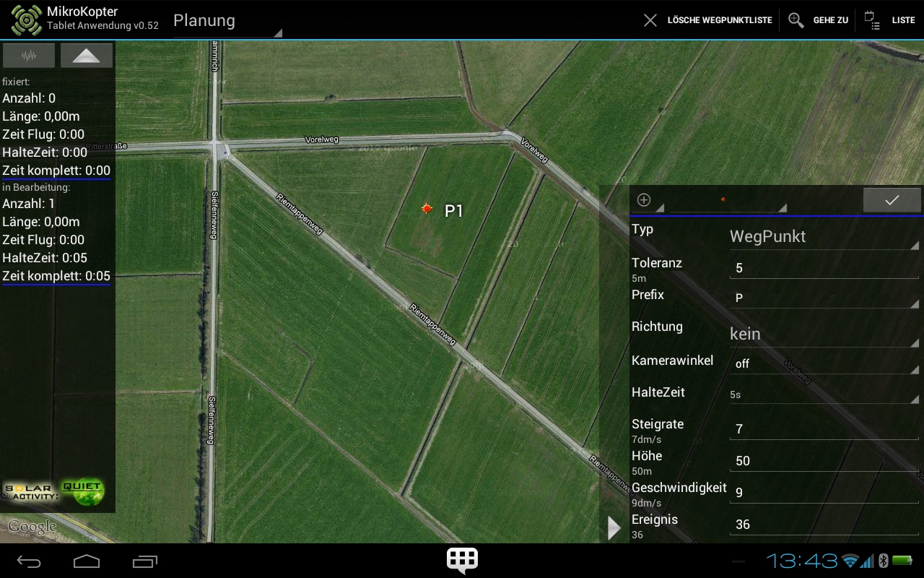Click the waveform icon button
Image resolution: width=924 pixels, height=578 pixels.
[29, 56]
